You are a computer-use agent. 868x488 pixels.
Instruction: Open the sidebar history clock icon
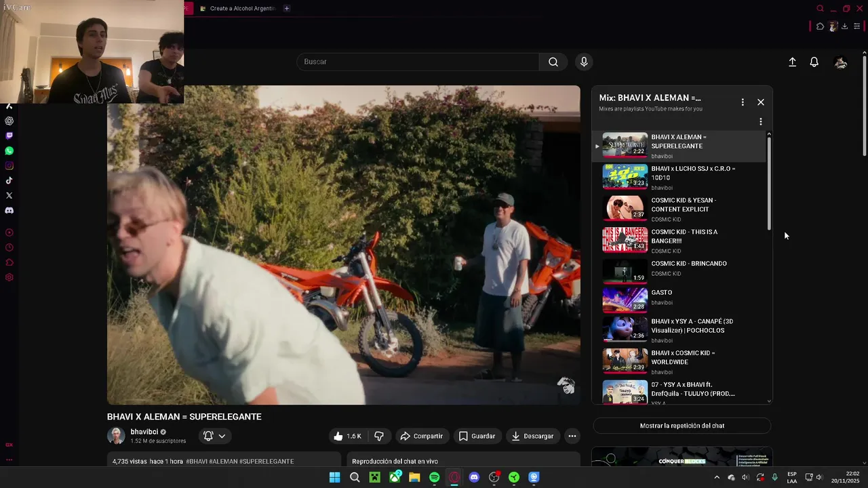tap(9, 247)
